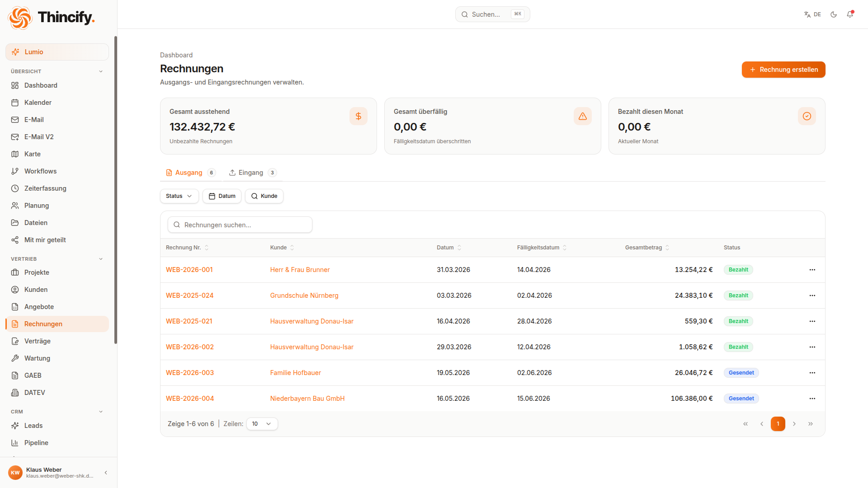Image resolution: width=868 pixels, height=488 pixels.
Task: Open the Datum filter
Action: click(222, 196)
